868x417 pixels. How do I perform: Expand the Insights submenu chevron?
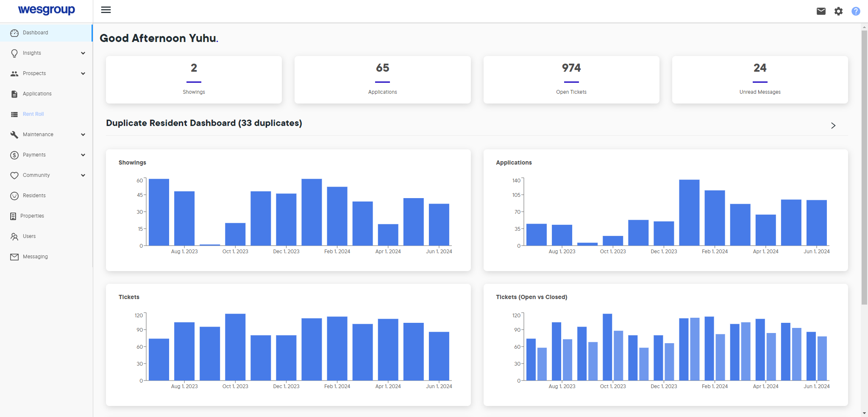tap(83, 53)
